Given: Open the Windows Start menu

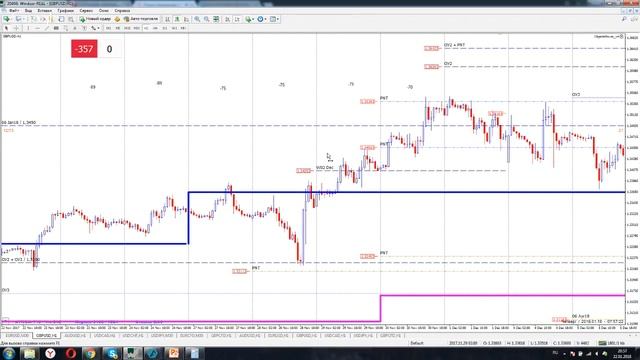Looking at the screenshot, I should tap(9, 353).
